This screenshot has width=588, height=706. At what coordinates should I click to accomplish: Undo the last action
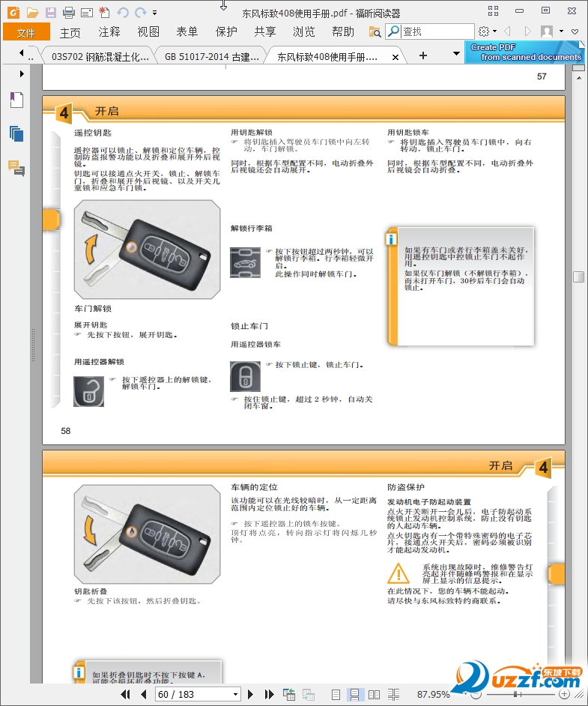coord(122,13)
